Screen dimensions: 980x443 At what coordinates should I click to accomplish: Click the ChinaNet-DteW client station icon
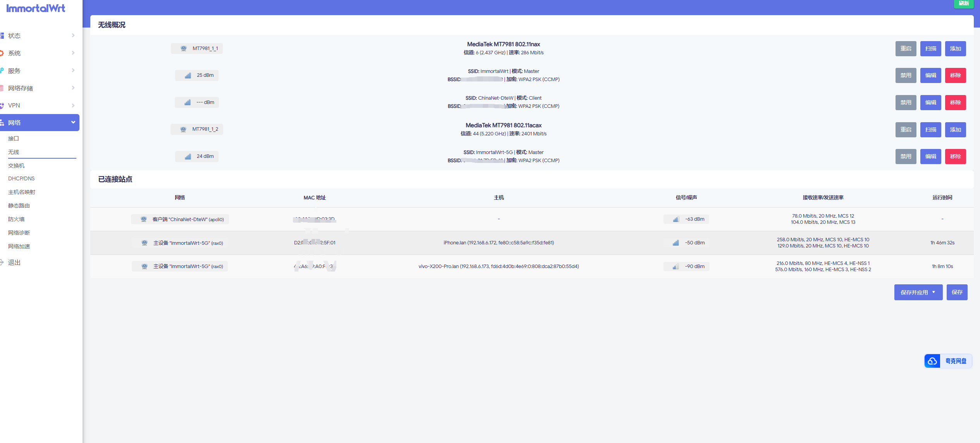(x=144, y=219)
